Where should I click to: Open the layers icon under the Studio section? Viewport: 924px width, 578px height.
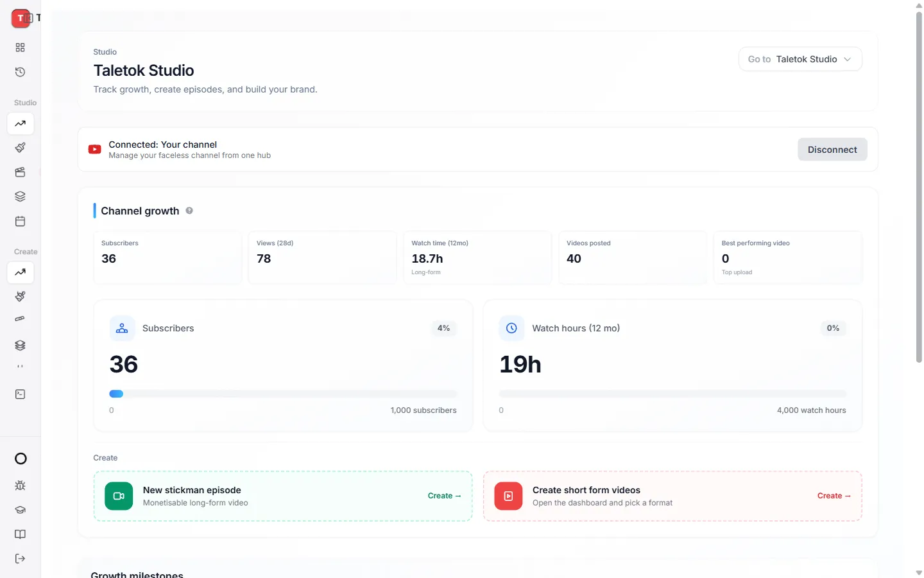[21, 197]
